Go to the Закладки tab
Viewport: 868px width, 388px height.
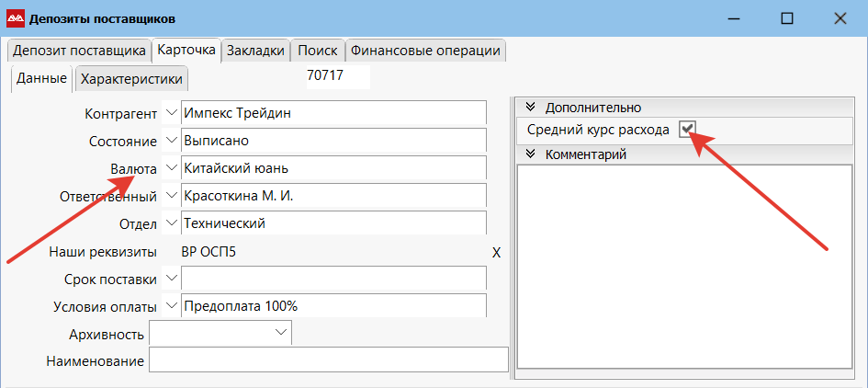pos(255,51)
